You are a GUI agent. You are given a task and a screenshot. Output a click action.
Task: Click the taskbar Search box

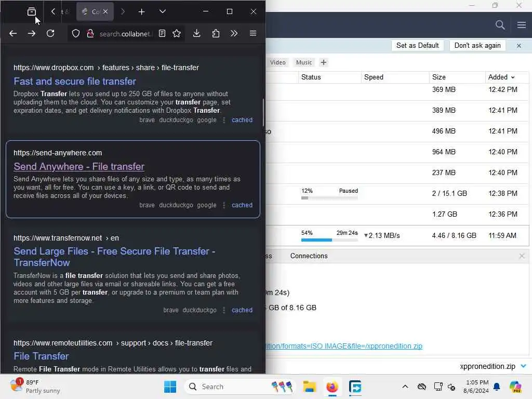tap(240, 387)
